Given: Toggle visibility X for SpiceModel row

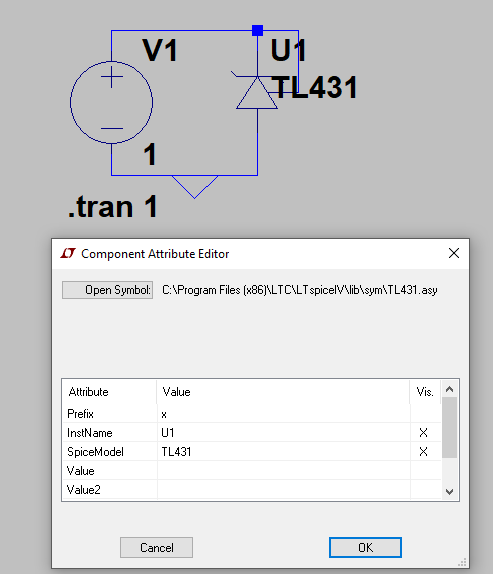Looking at the screenshot, I should pyautogui.click(x=423, y=451).
